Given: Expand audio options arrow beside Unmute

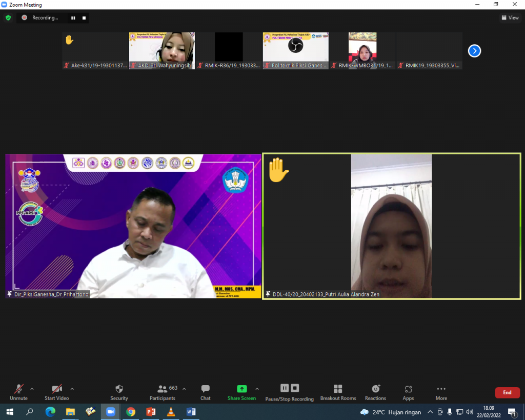Looking at the screenshot, I should tap(32, 389).
